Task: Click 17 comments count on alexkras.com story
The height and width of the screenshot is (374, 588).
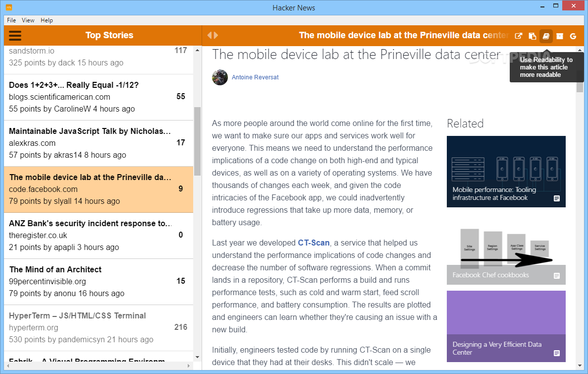Action: (181, 143)
